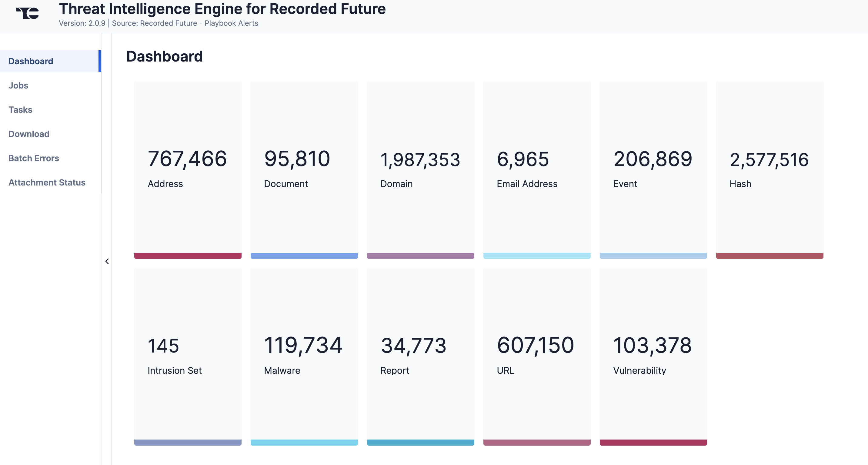This screenshot has height=465, width=868.
Task: Open the Dashboard menu item
Action: [31, 61]
